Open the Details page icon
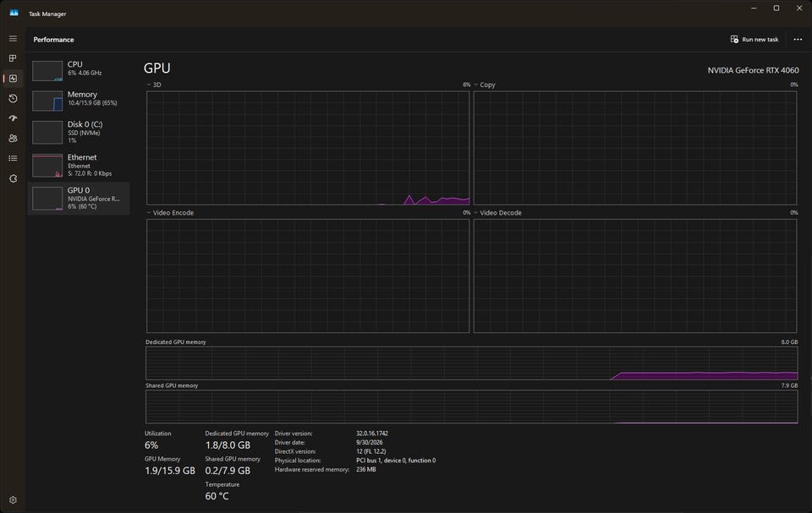 pyautogui.click(x=13, y=158)
